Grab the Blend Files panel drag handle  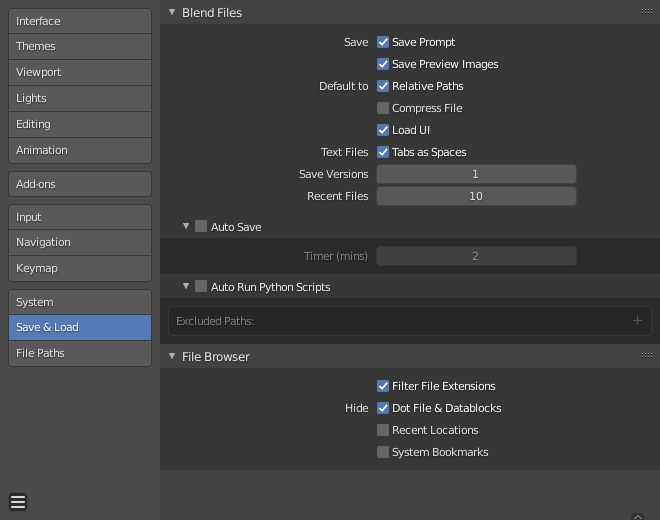pos(647,12)
